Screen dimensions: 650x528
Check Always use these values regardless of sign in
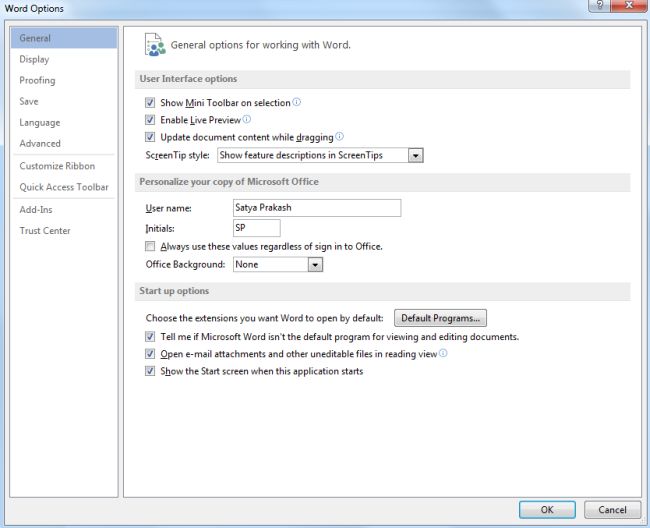150,246
